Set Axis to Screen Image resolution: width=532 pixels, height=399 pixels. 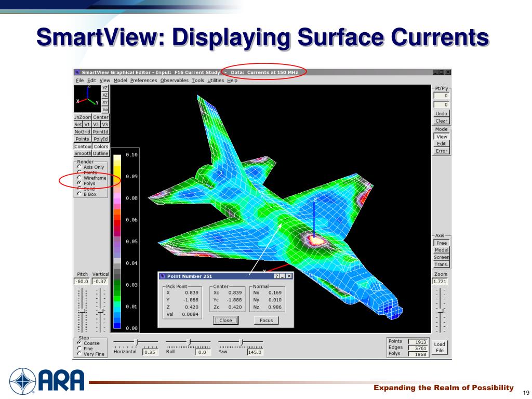pyautogui.click(x=442, y=257)
